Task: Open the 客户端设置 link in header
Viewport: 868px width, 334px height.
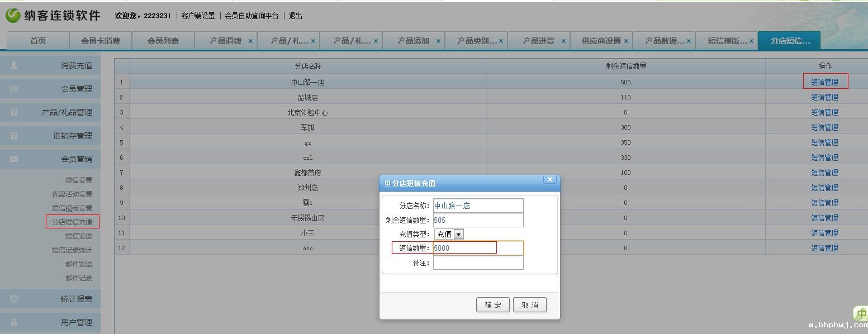Action: [x=198, y=16]
